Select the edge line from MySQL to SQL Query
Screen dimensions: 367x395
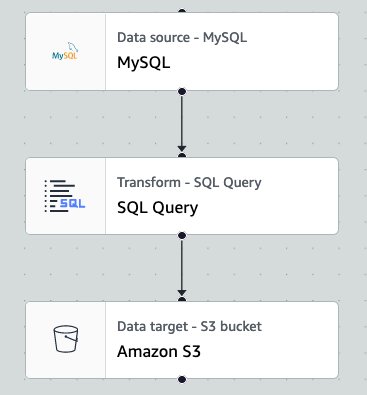pos(182,120)
